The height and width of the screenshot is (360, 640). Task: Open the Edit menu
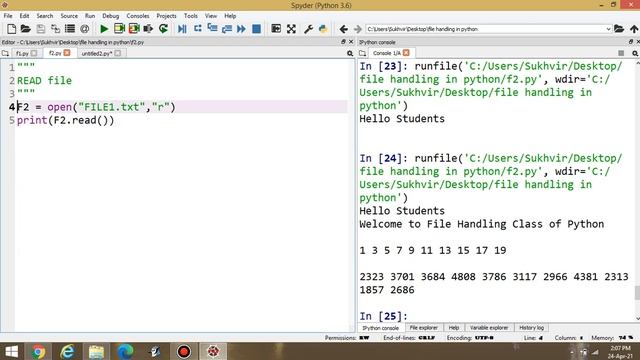point(24,16)
